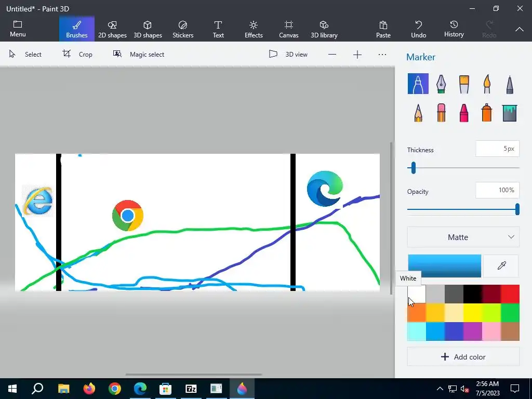The image size is (532, 399).
Task: Click the Chrome logo on canvas
Action: pyautogui.click(x=128, y=216)
